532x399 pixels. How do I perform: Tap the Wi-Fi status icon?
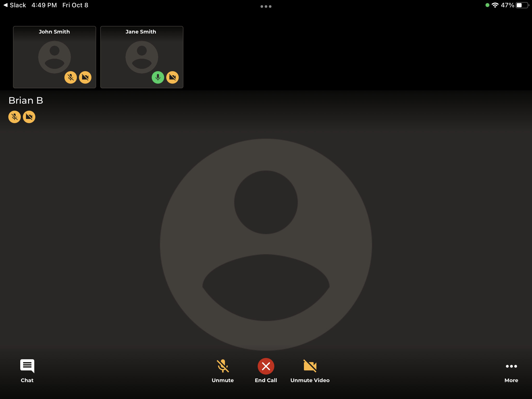pos(495,5)
